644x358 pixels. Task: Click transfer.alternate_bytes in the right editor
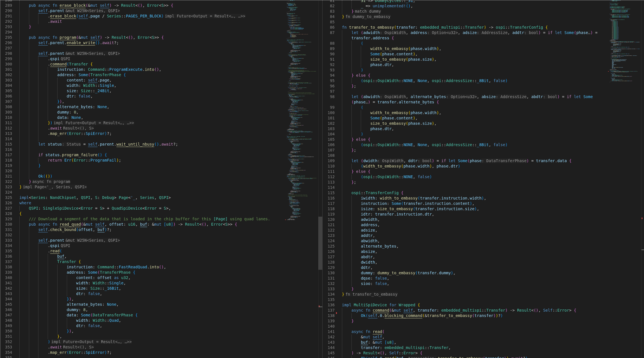[x=406, y=102]
